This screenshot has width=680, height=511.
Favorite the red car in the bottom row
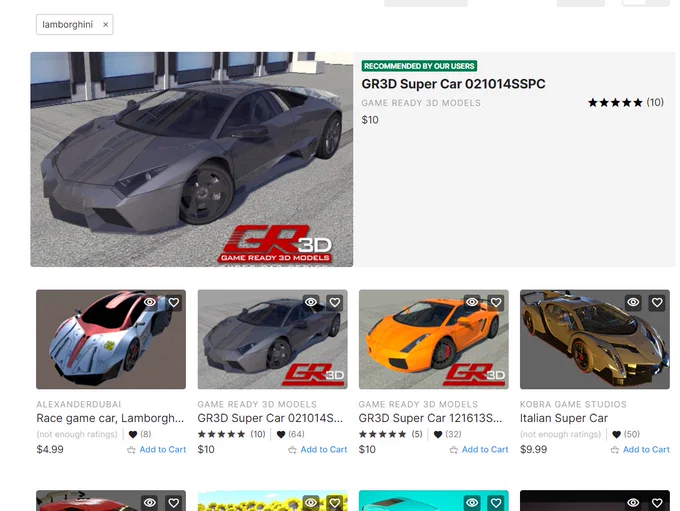pos(174,503)
